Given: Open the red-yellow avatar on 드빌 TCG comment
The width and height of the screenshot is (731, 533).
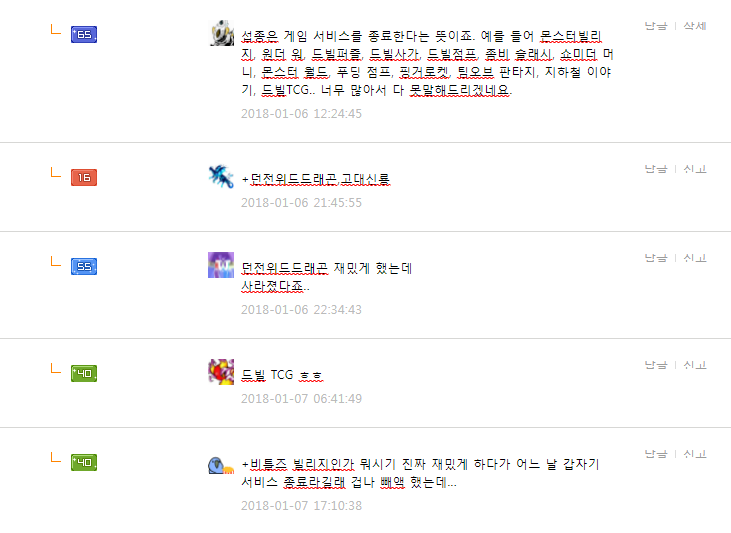Looking at the screenshot, I should click(221, 372).
